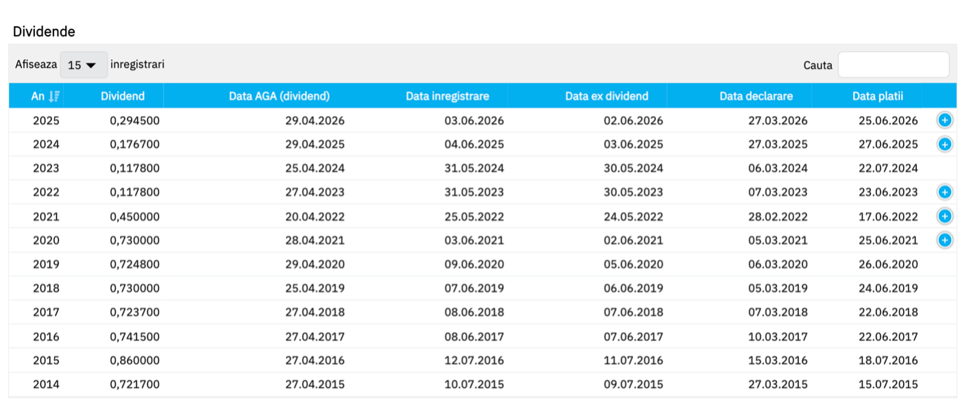This screenshot has height=400, width=980.
Task: Click the declaration date 27.03.2026
Action: [x=778, y=121]
